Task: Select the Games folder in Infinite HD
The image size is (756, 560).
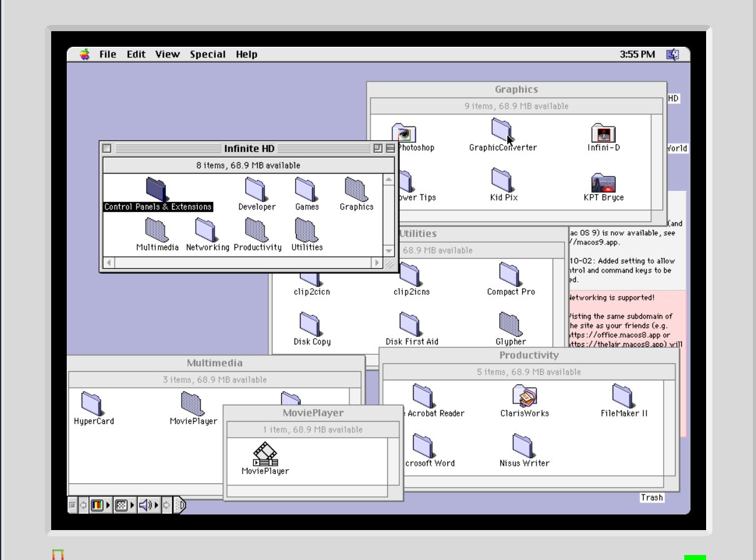Action: click(x=306, y=189)
